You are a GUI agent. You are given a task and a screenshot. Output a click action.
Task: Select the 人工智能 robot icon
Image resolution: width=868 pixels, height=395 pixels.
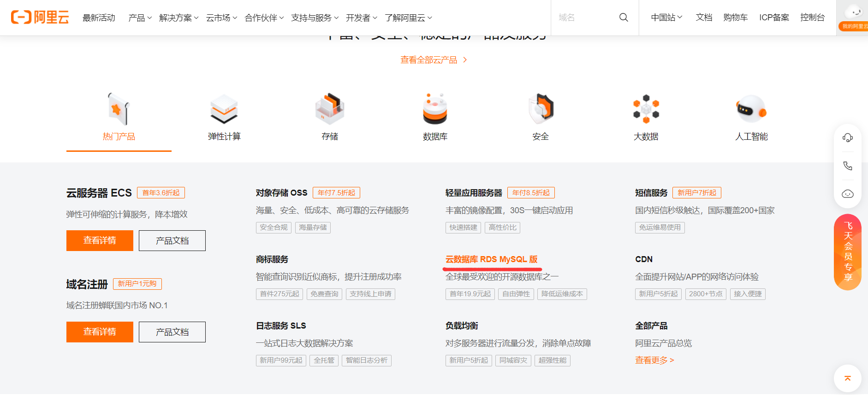click(x=751, y=110)
